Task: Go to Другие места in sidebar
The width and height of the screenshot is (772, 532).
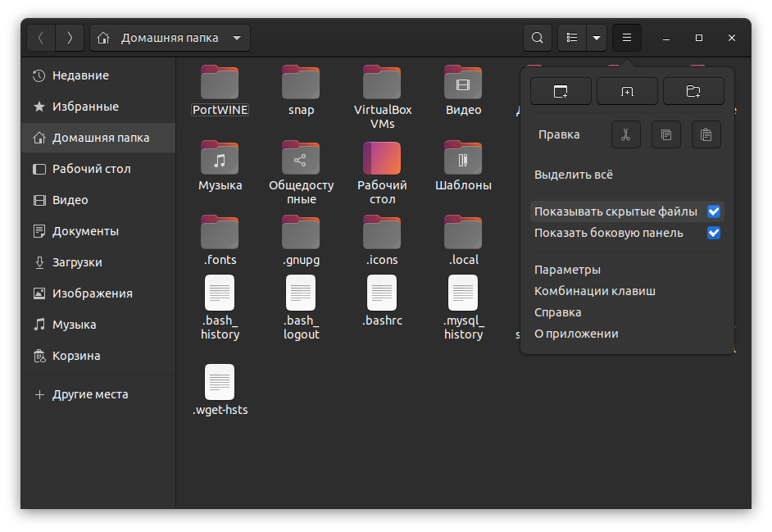Action: click(x=90, y=394)
